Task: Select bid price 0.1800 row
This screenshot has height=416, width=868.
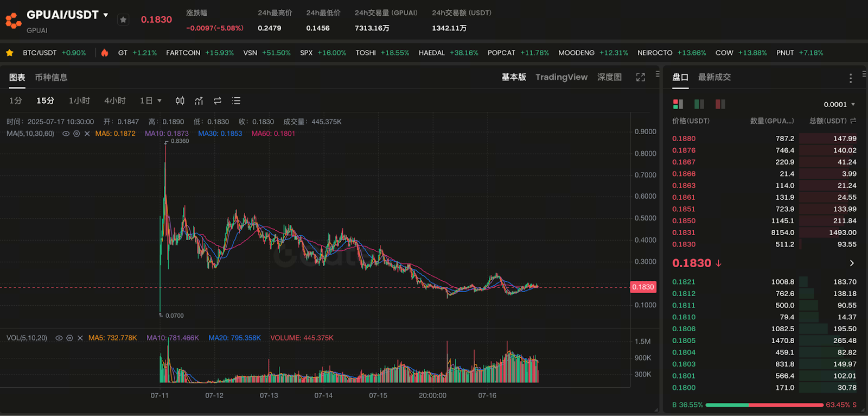Action: pos(764,388)
